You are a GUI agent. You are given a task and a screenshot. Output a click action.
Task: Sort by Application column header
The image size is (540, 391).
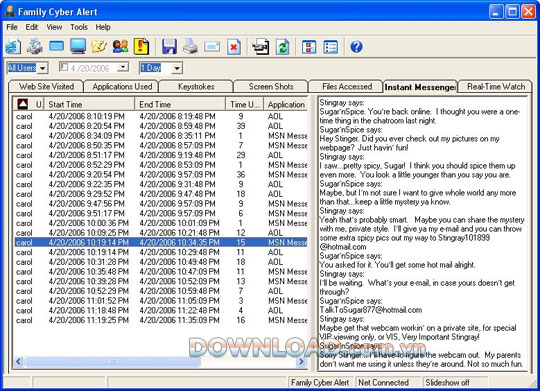coord(286,104)
